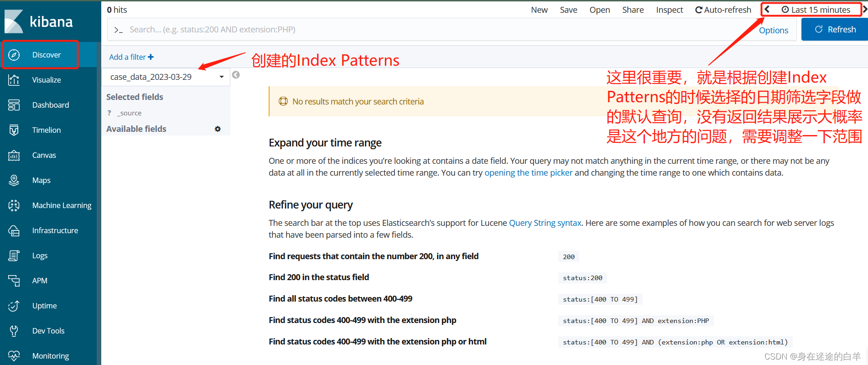Image resolution: width=868 pixels, height=365 pixels.
Task: Click example status:[400 TO 499] AND extension:PHP
Action: (636, 321)
